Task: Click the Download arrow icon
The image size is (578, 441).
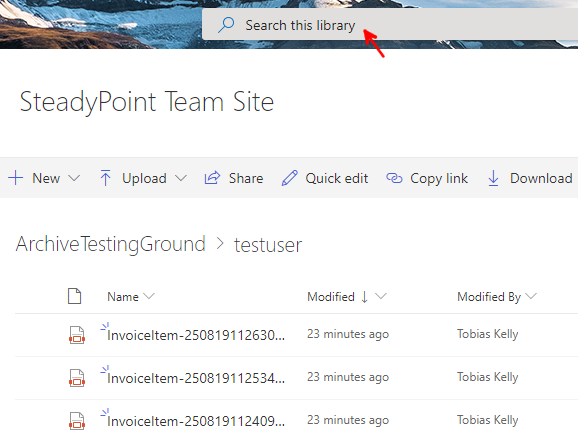Action: click(493, 178)
